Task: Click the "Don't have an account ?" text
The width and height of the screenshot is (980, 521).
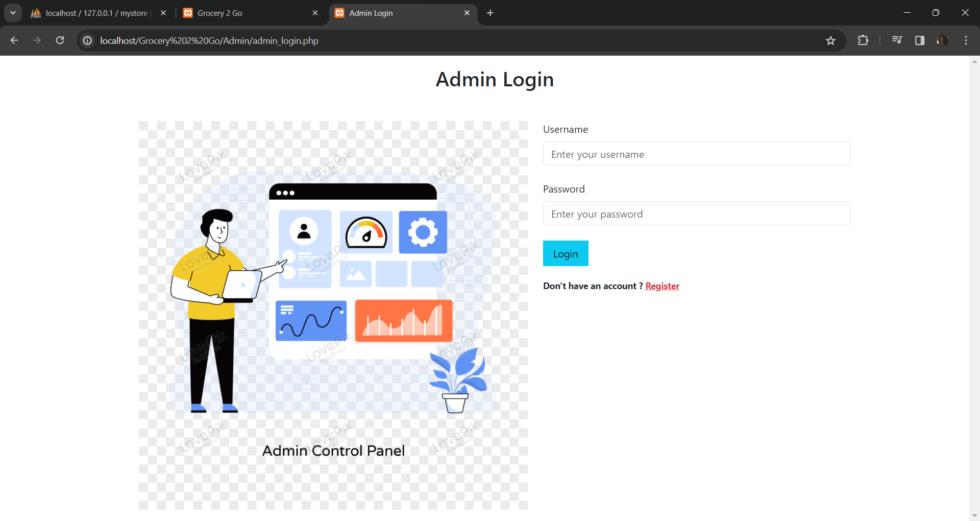Action: click(x=593, y=286)
